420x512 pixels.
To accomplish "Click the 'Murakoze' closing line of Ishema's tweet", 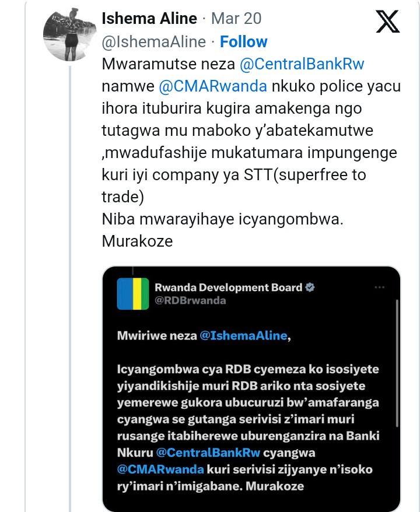I will (x=137, y=241).
